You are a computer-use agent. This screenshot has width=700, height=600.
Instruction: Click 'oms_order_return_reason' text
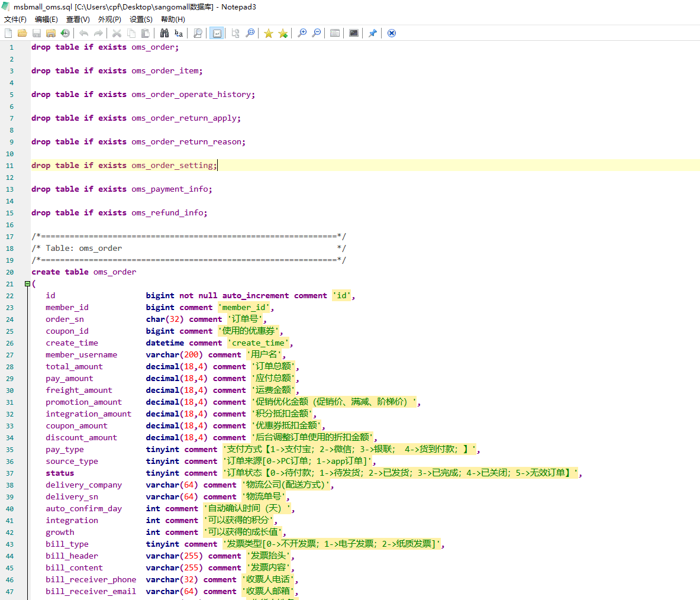(186, 142)
